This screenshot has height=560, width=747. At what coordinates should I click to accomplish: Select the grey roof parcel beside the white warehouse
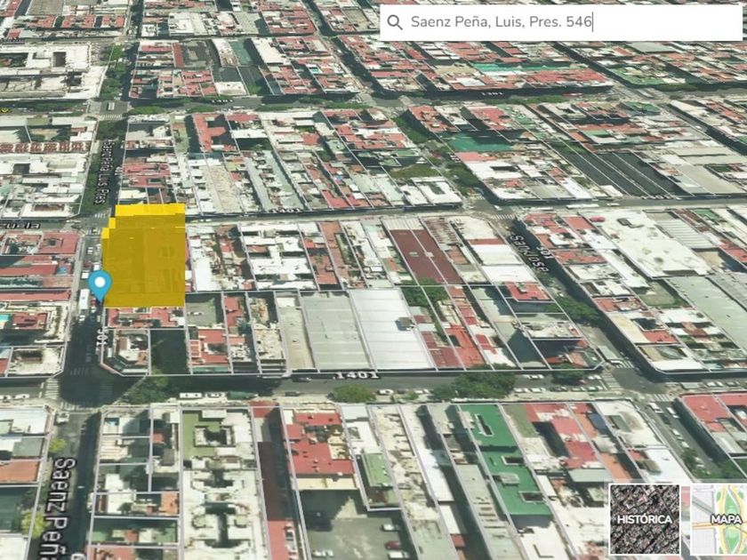pyautogui.click(x=331, y=331)
